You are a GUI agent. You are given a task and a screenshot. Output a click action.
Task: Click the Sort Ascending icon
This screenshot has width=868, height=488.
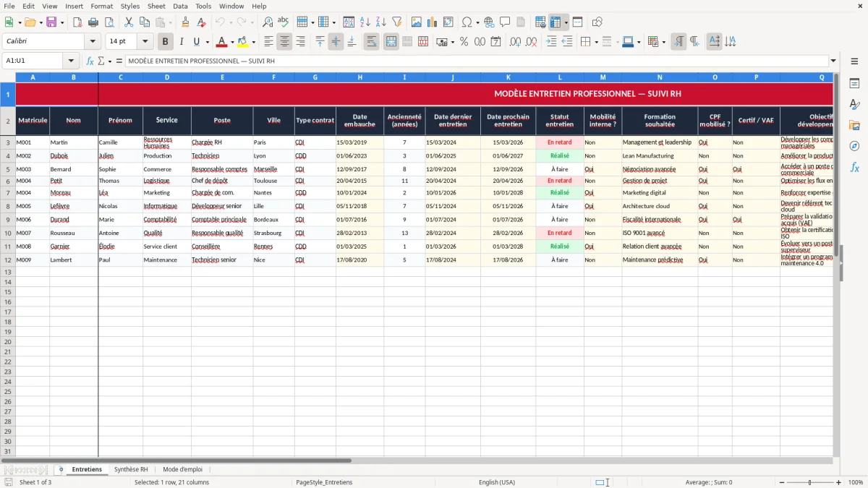pyautogui.click(x=365, y=22)
